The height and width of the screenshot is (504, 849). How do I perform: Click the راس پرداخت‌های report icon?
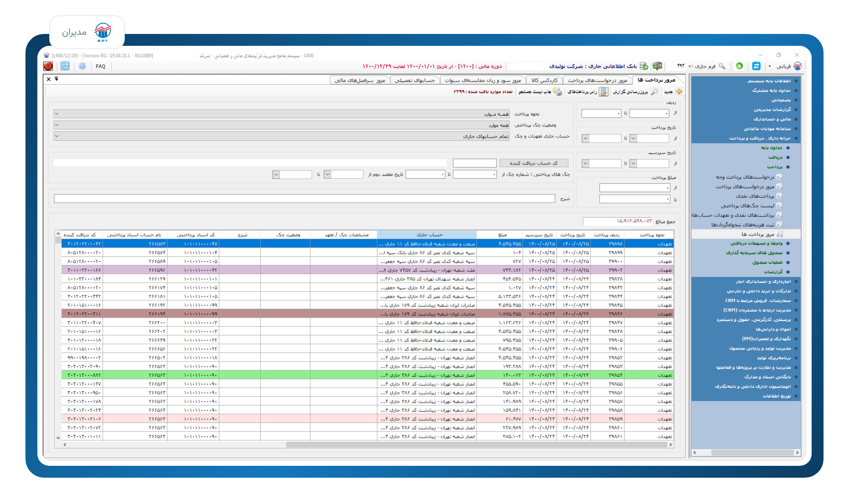pos(603,92)
